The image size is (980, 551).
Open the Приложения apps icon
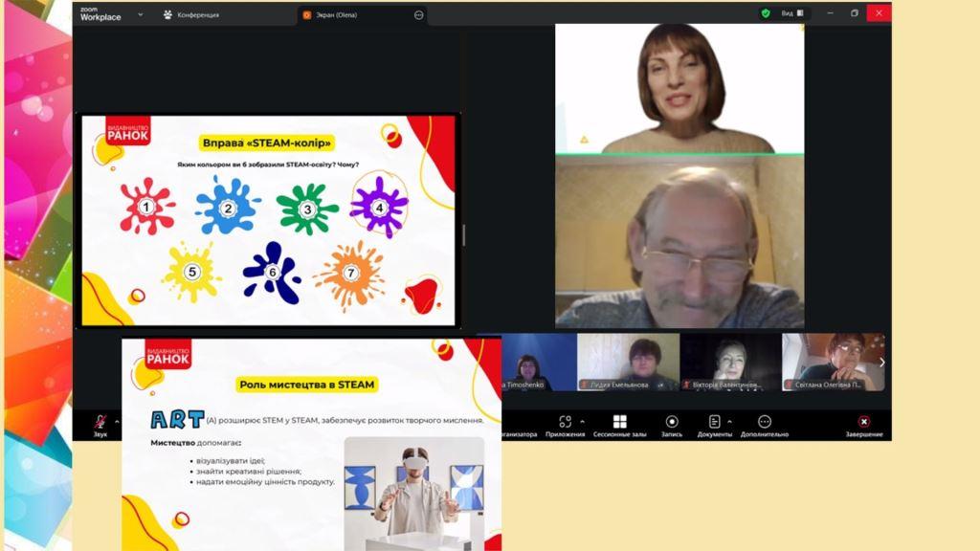565,422
